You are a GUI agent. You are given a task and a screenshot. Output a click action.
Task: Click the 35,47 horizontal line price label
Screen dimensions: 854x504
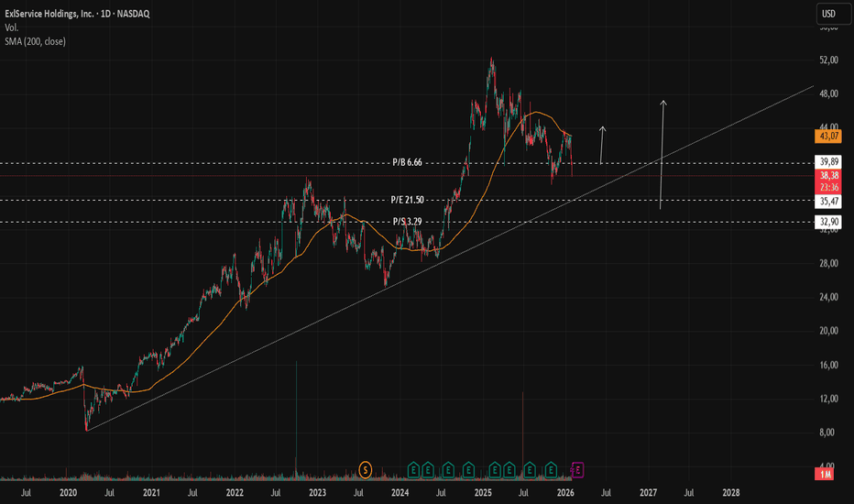coord(828,202)
